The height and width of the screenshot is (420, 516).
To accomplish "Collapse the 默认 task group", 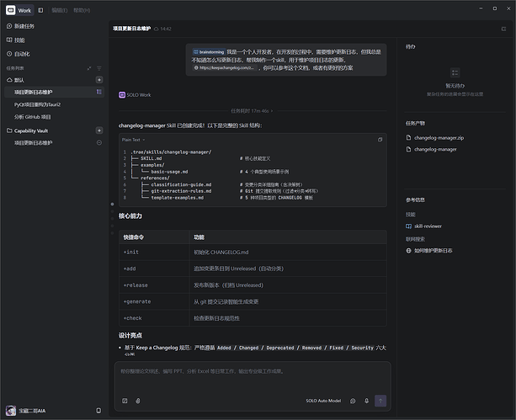I will (x=15, y=80).
